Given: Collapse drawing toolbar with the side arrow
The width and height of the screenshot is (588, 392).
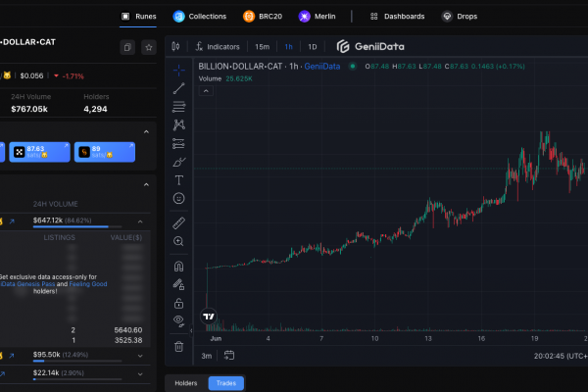Looking at the screenshot, I should [x=191, y=330].
